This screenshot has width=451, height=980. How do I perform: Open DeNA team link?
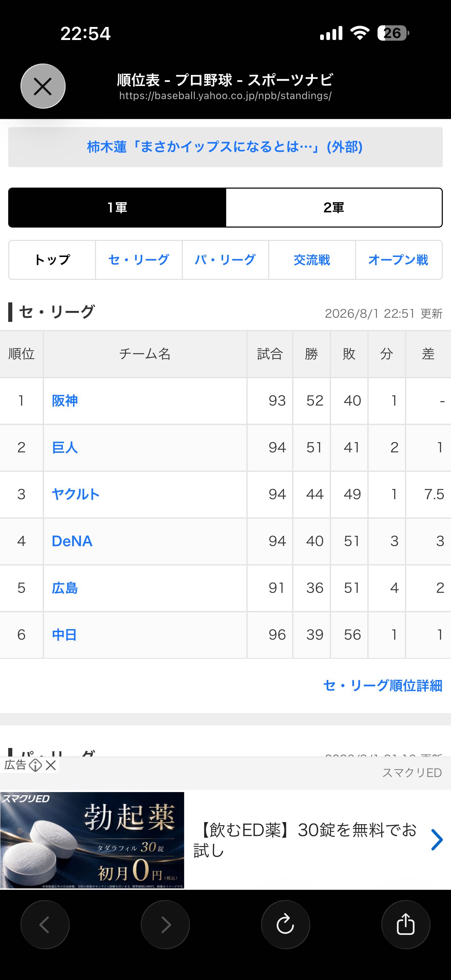(72, 541)
